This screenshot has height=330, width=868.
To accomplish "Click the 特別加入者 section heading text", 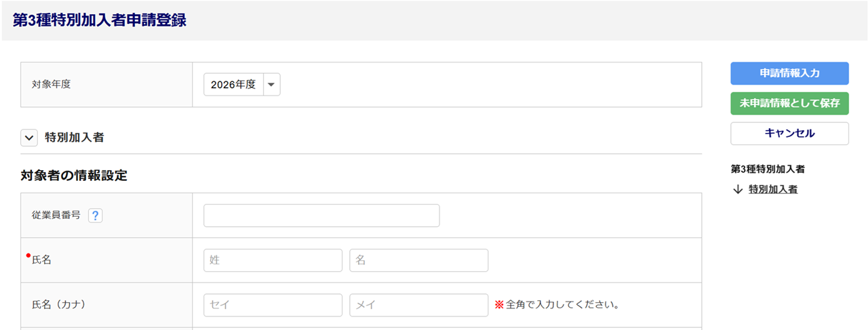I will [74, 138].
